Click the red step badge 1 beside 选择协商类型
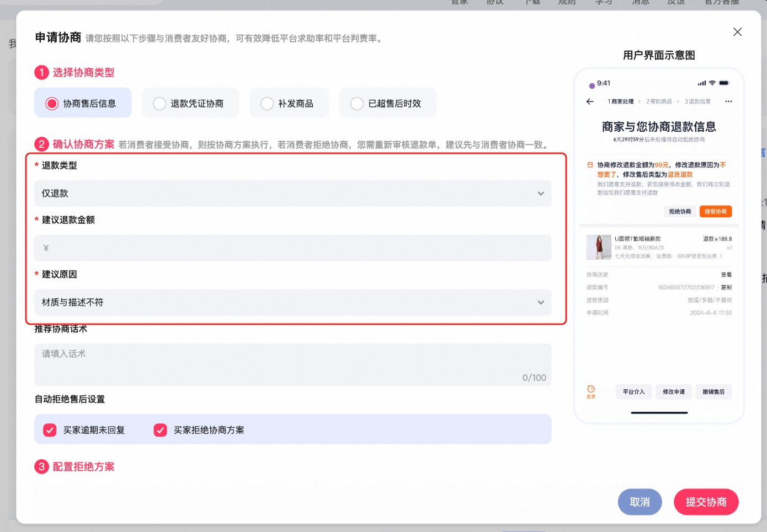The image size is (767, 532). (42, 72)
